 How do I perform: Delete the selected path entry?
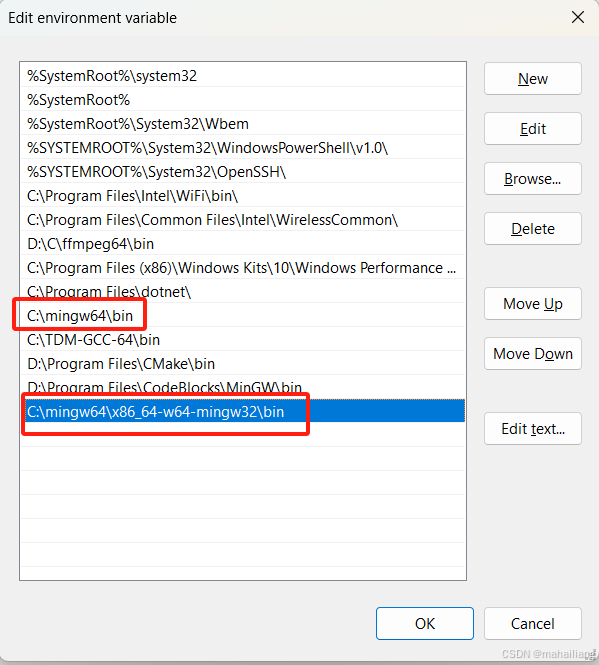point(532,229)
